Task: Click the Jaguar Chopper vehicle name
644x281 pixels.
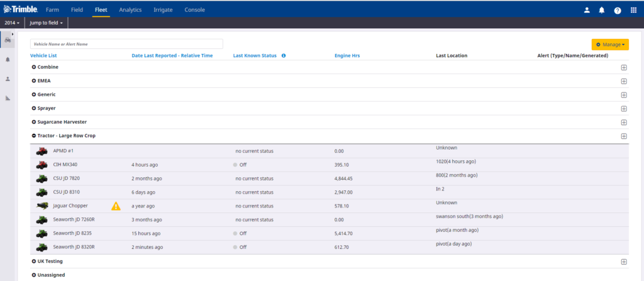Action: [x=70, y=206]
